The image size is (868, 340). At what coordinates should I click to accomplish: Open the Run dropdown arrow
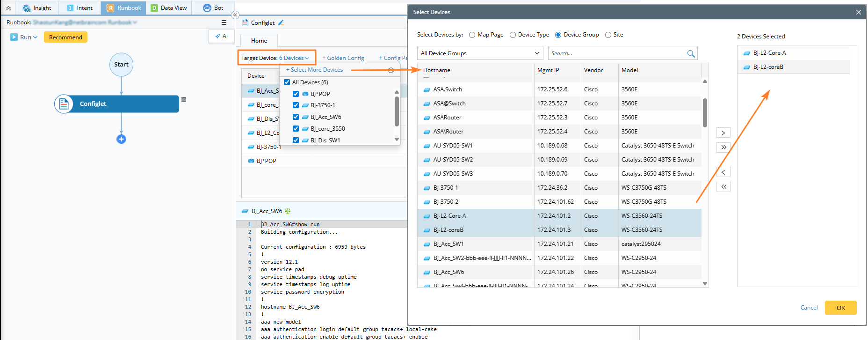tap(36, 37)
